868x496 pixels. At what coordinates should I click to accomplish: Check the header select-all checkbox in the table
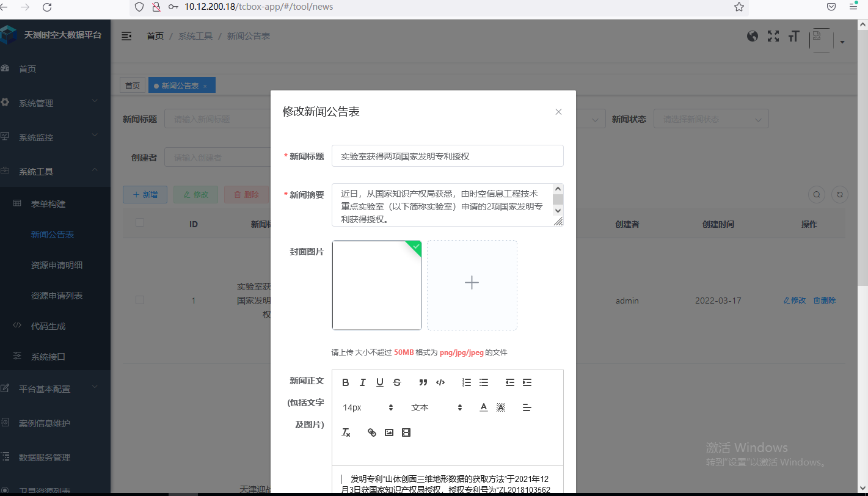click(x=139, y=223)
